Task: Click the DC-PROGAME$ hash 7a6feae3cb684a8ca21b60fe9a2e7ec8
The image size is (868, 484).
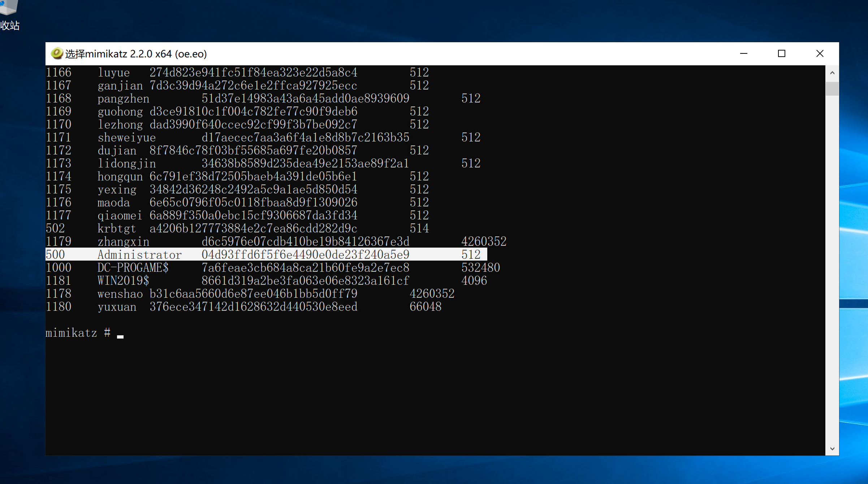Action: pyautogui.click(x=305, y=268)
